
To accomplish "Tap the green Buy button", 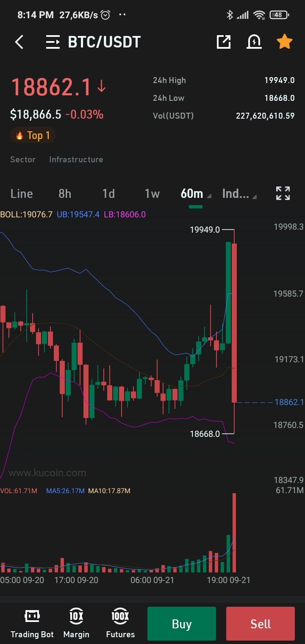I will (x=182, y=624).
